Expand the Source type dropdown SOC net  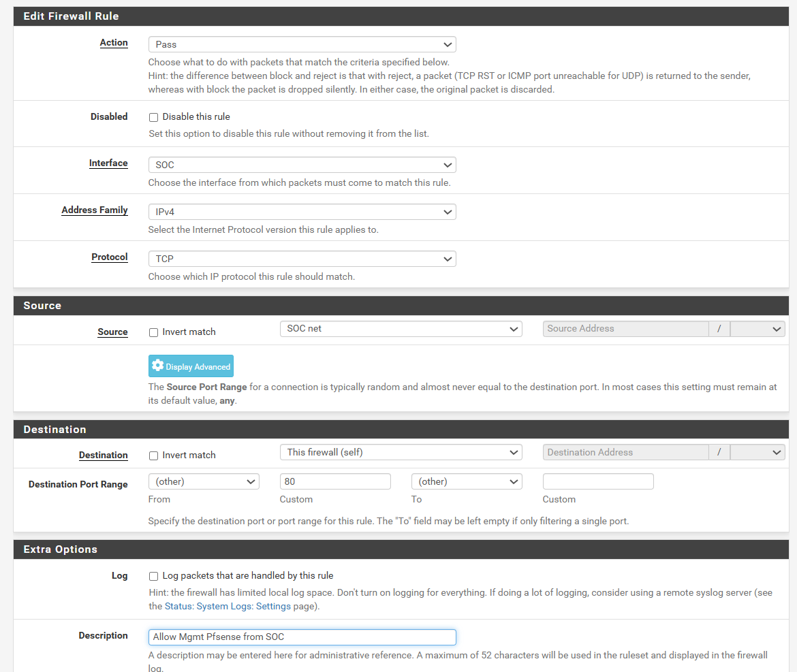pyautogui.click(x=401, y=329)
